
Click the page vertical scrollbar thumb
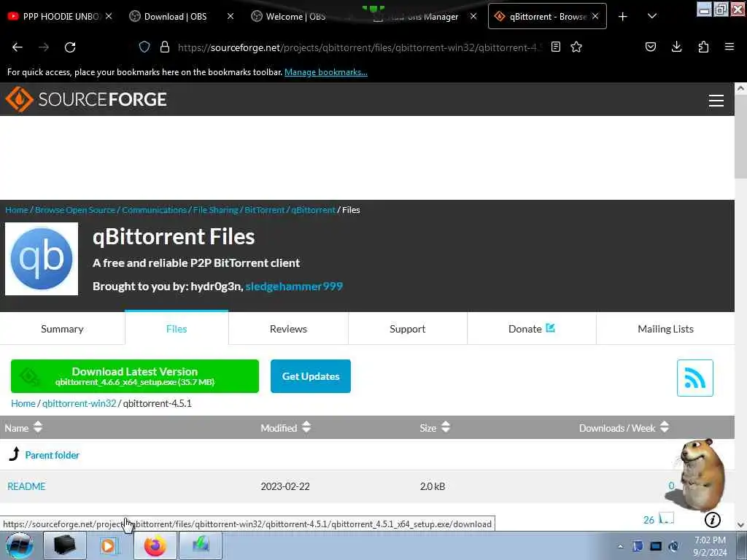740,135
